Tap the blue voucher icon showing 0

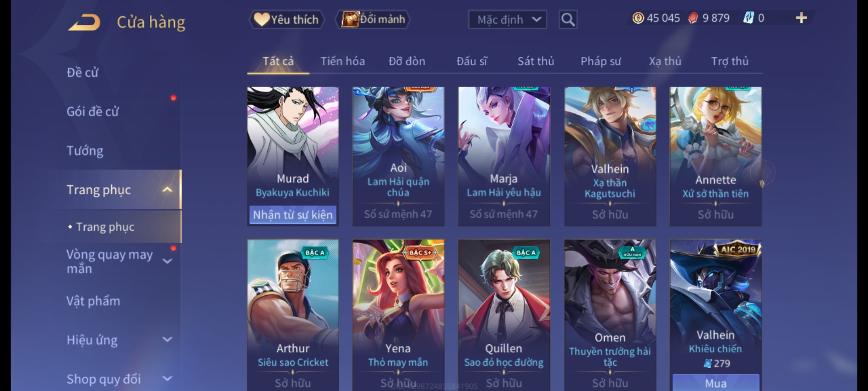pyautogui.click(x=748, y=18)
